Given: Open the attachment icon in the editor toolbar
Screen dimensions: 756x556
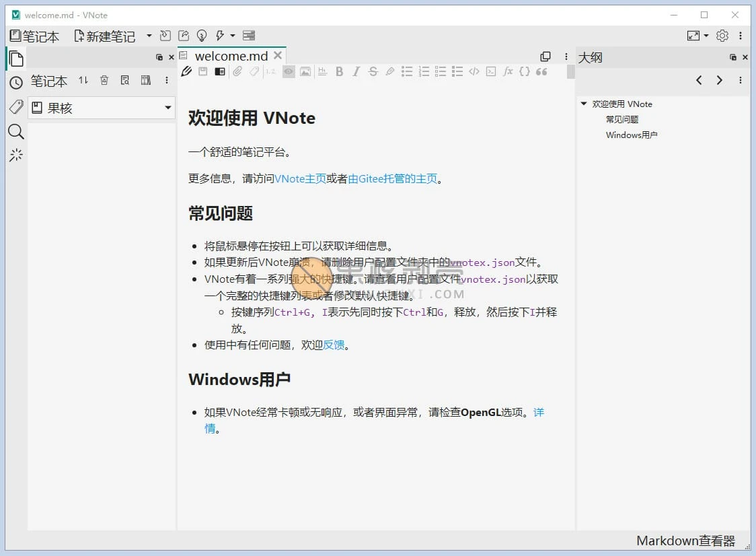Looking at the screenshot, I should (x=236, y=71).
